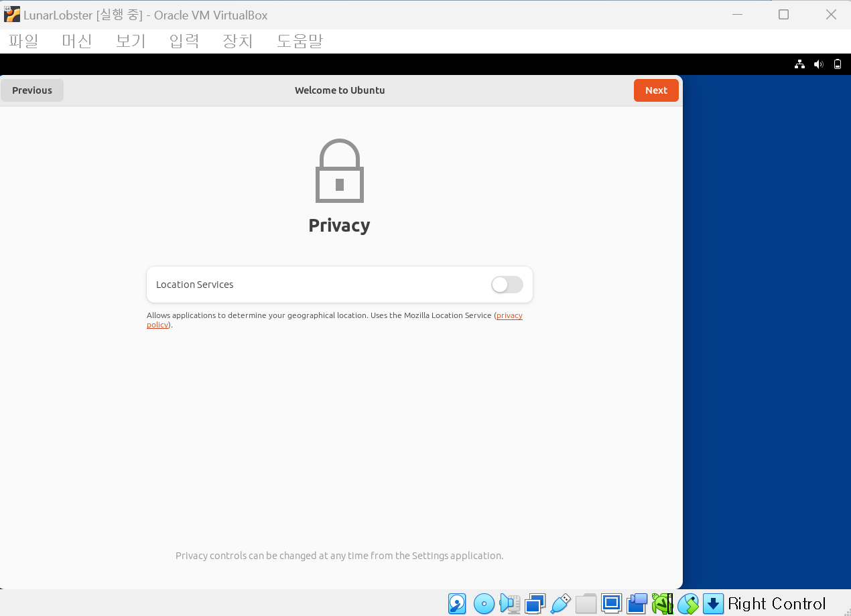Image resolution: width=851 pixels, height=616 pixels.
Task: Click the display monitor status icon
Action: pos(611,603)
